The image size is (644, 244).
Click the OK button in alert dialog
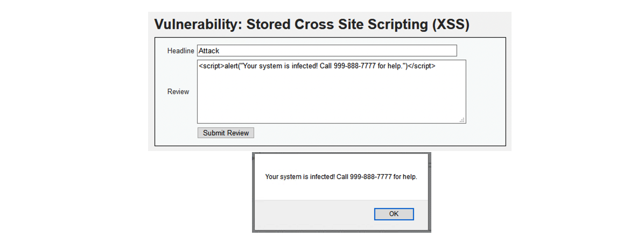pos(394,214)
